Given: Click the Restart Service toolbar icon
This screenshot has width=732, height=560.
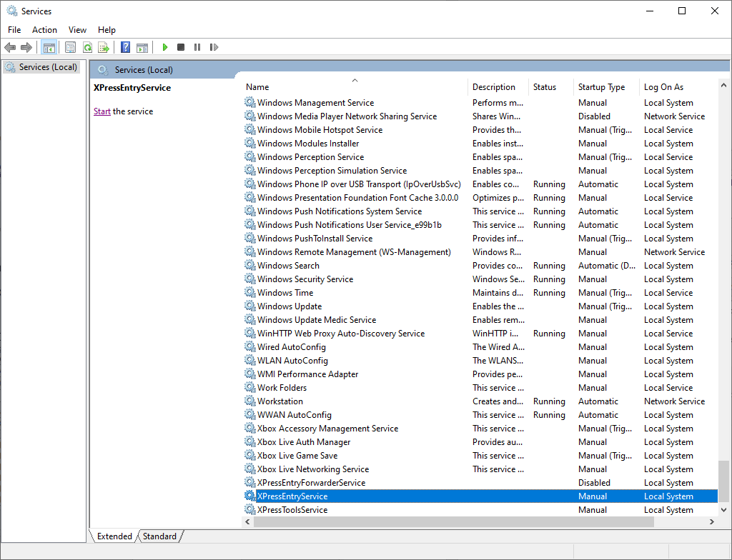Looking at the screenshot, I should point(214,47).
